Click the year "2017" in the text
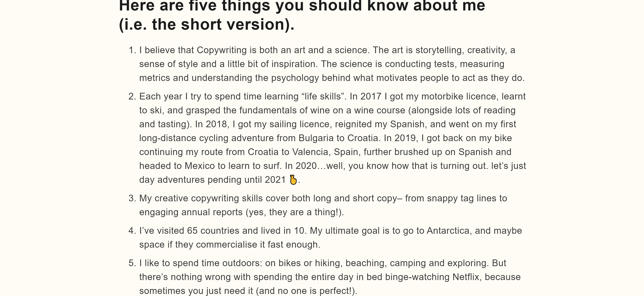The image size is (644, 296). tap(371, 96)
